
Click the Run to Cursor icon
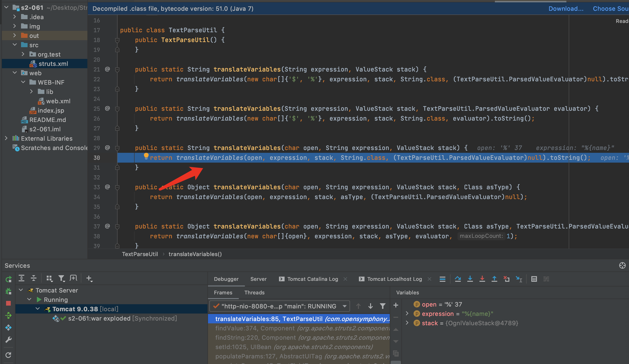519,279
